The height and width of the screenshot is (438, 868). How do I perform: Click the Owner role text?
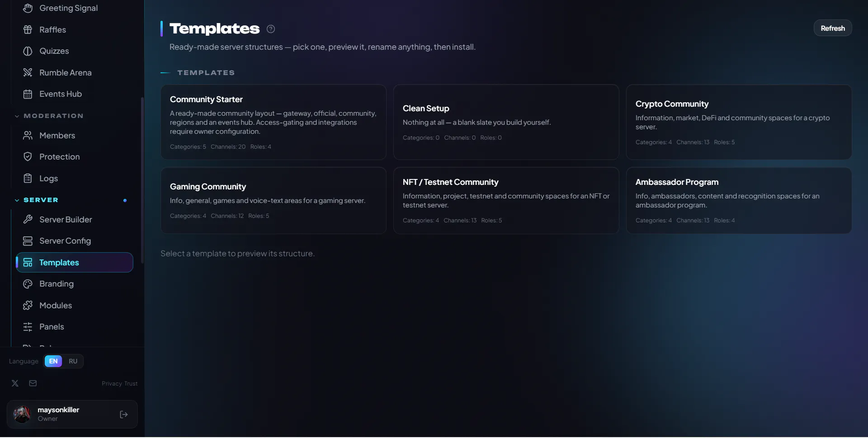click(47, 419)
